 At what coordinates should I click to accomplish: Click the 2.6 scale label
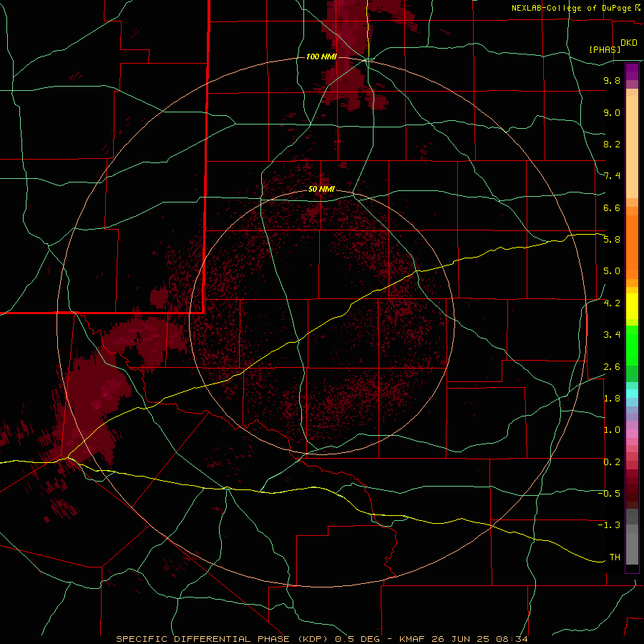click(612, 367)
